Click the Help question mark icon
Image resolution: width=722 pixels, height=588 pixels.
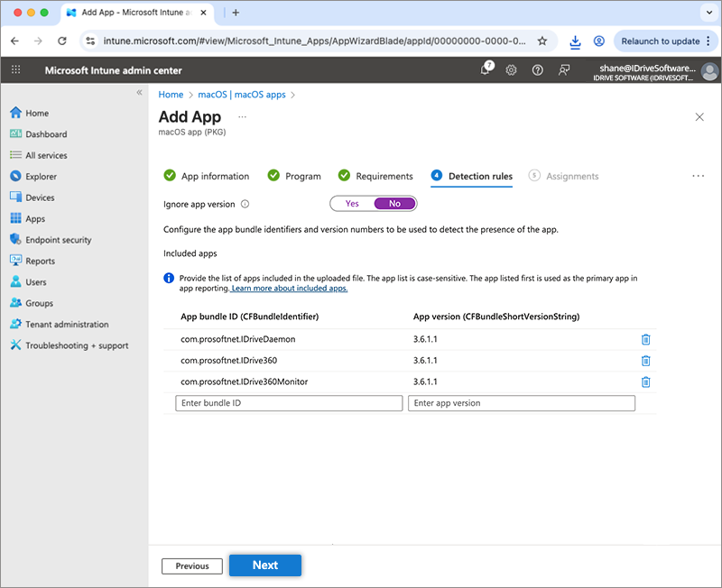pos(538,70)
